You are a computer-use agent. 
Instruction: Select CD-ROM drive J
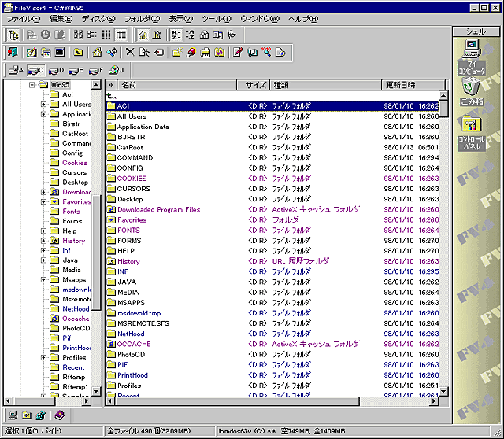tap(117, 70)
